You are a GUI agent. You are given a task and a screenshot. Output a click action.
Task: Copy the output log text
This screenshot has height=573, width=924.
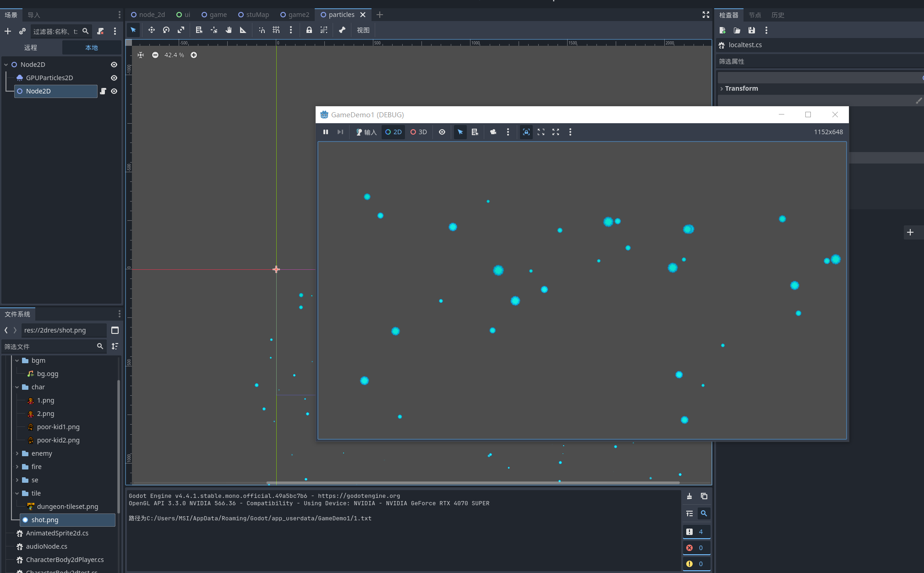coord(704,496)
